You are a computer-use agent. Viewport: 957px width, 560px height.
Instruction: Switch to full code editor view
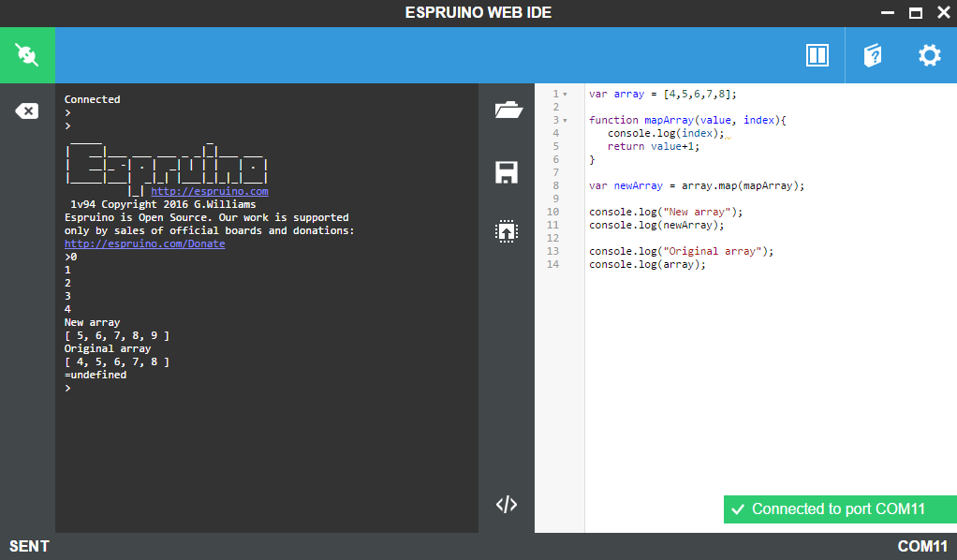507,504
